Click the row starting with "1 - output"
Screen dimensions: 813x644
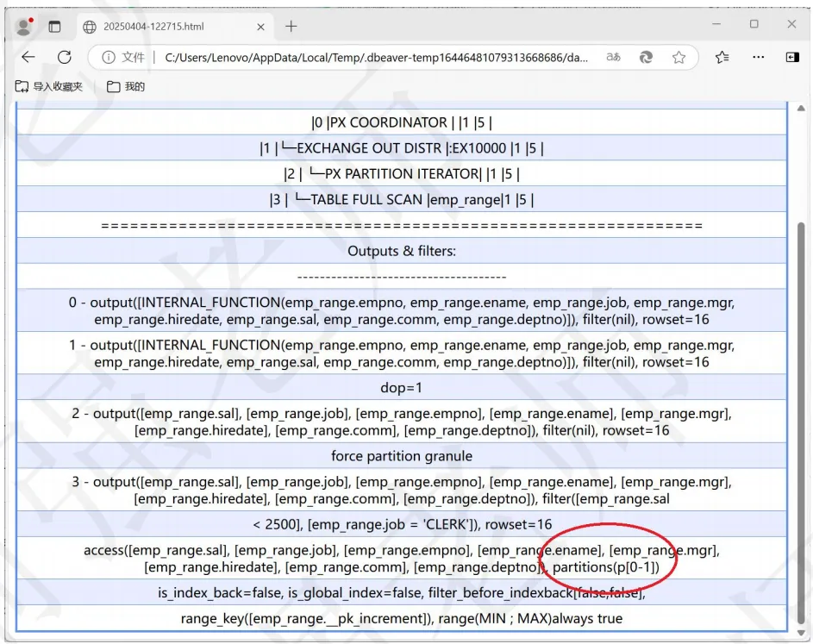pyautogui.click(x=401, y=353)
